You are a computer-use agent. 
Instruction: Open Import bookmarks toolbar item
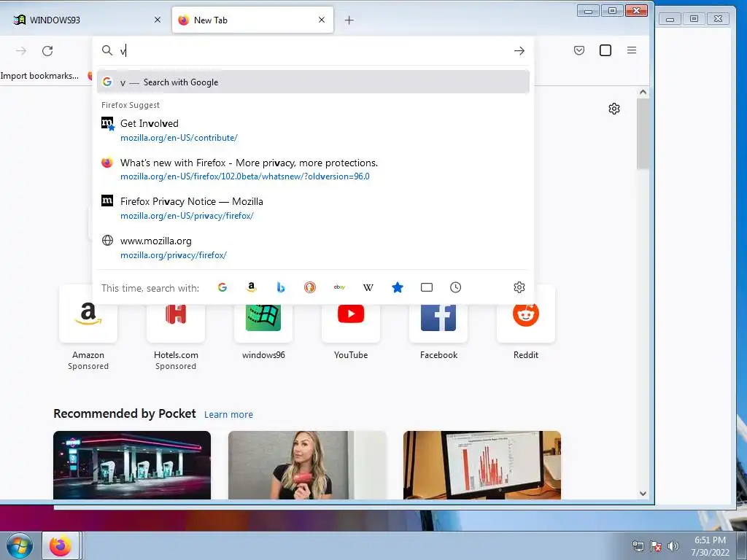[39, 76]
